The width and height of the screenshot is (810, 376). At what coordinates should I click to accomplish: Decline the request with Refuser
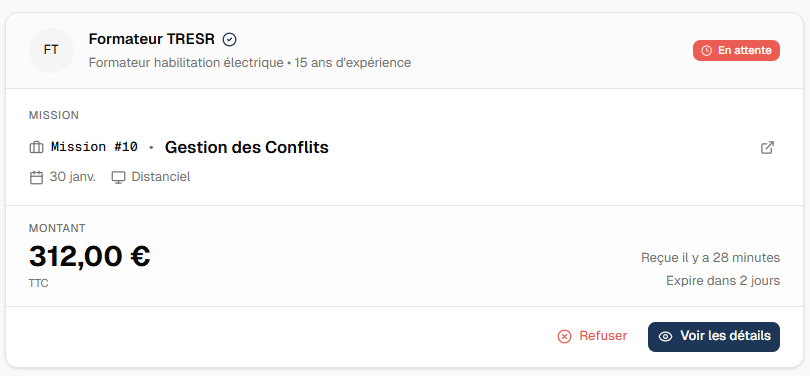(x=593, y=336)
